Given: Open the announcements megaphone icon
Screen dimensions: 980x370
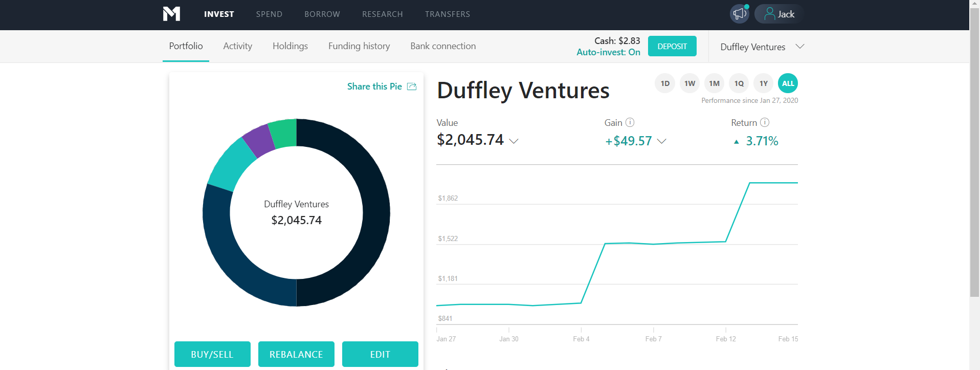Looking at the screenshot, I should (x=739, y=14).
